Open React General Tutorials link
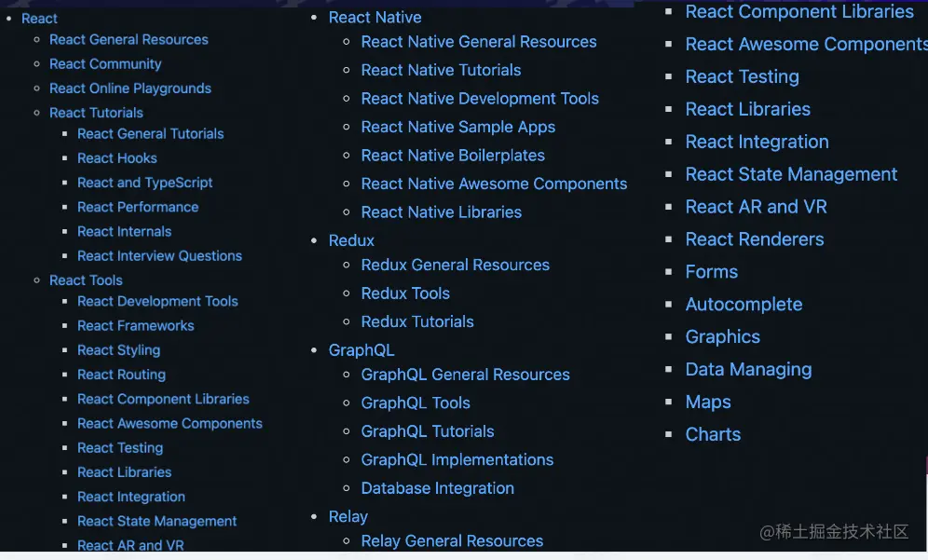Image resolution: width=928 pixels, height=560 pixels. tap(150, 134)
